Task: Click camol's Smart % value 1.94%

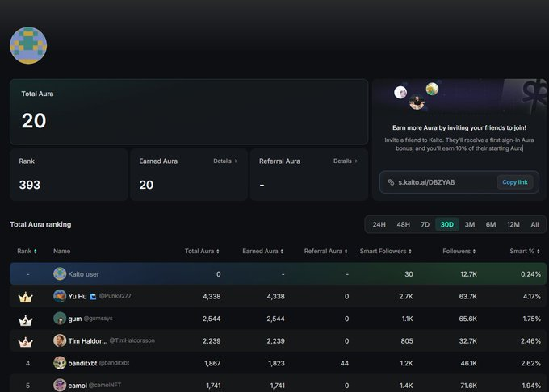Action: coord(531,386)
